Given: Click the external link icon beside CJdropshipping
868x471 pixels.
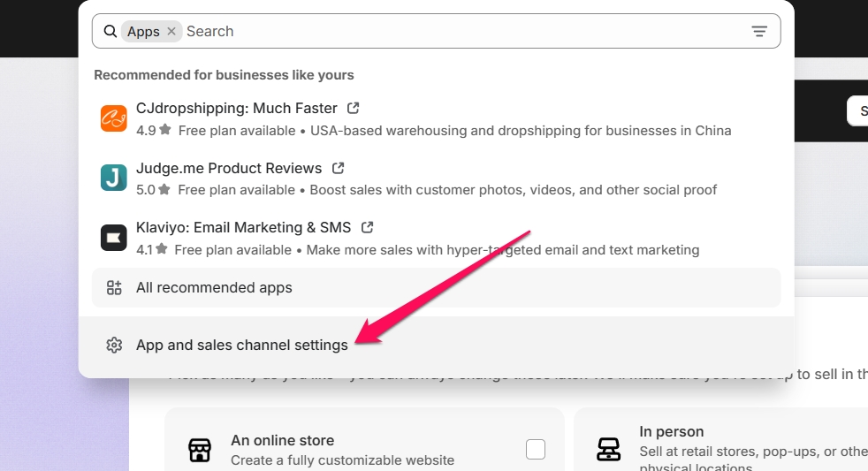Looking at the screenshot, I should coord(354,108).
